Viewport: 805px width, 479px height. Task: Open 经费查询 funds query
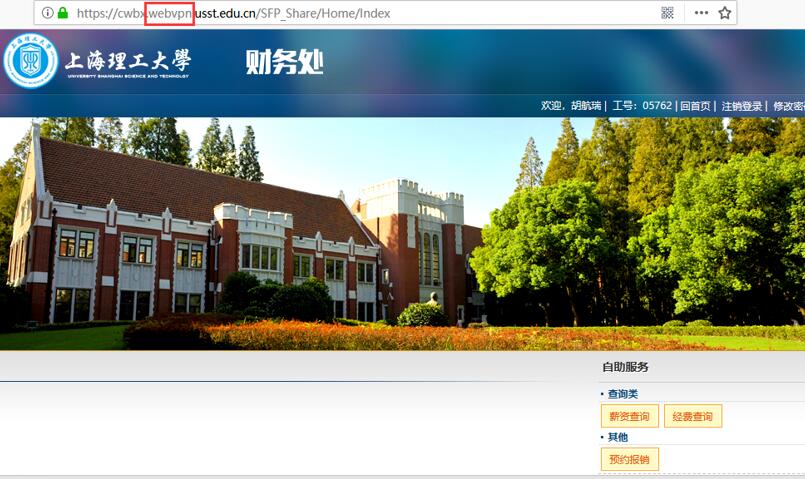point(692,416)
